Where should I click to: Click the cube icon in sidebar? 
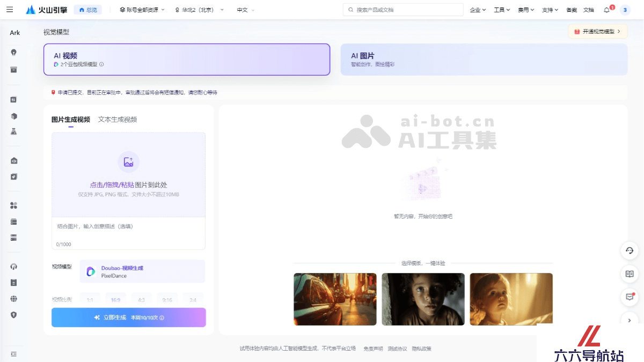pos(14,116)
